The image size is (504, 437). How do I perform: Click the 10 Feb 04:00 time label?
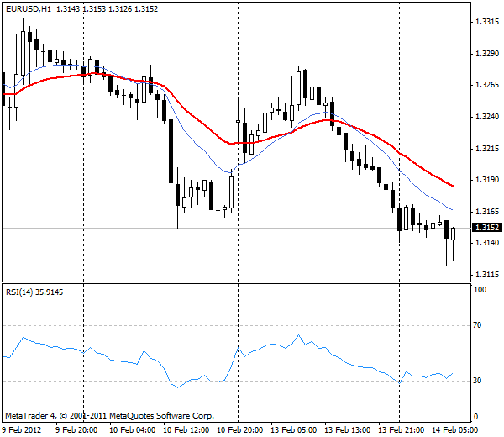click(133, 430)
